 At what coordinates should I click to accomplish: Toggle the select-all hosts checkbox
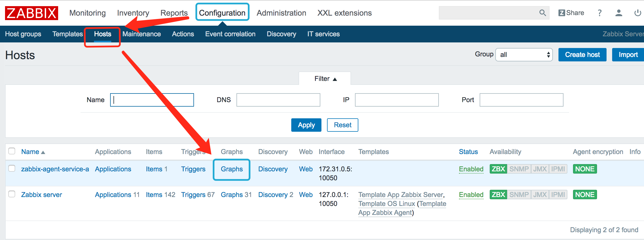pos(12,151)
